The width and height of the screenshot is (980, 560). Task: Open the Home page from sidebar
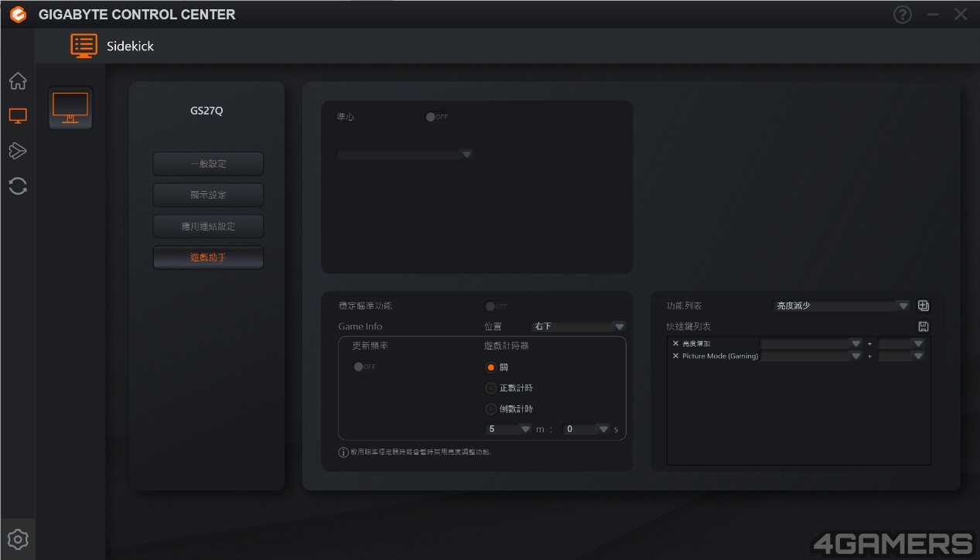click(18, 81)
